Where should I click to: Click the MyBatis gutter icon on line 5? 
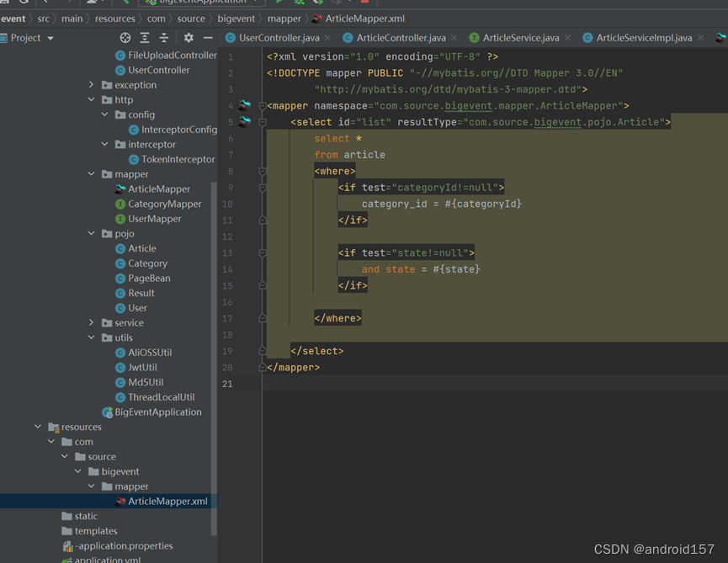point(245,121)
